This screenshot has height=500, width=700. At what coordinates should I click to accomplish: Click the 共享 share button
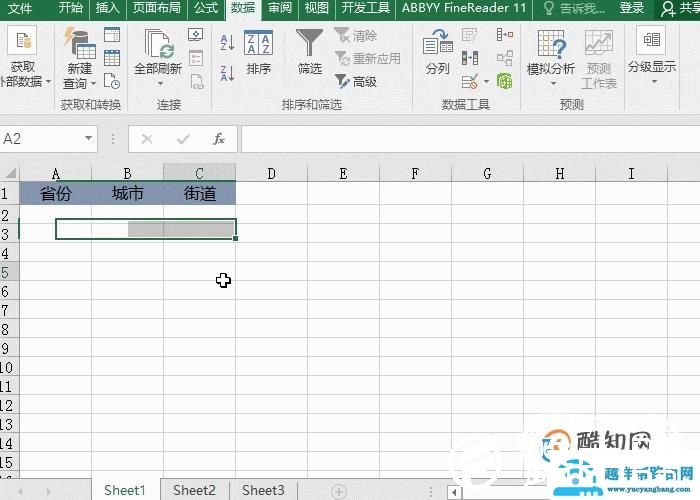[679, 8]
